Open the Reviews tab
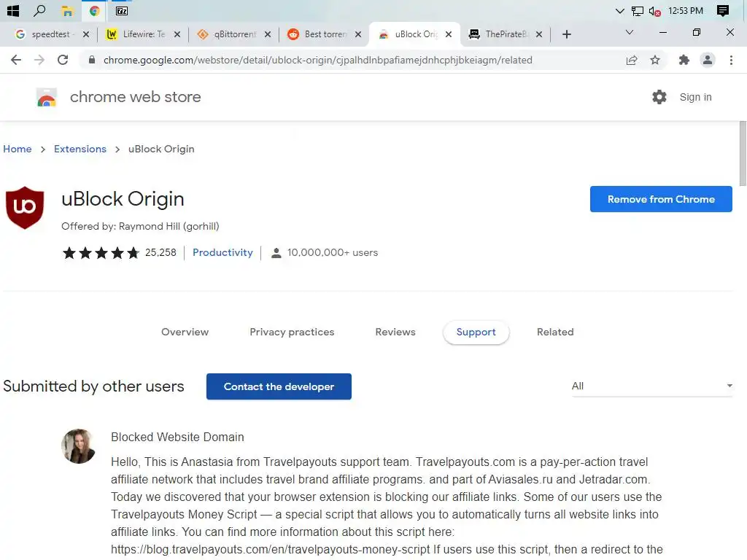This screenshot has width=747, height=560. coord(395,332)
